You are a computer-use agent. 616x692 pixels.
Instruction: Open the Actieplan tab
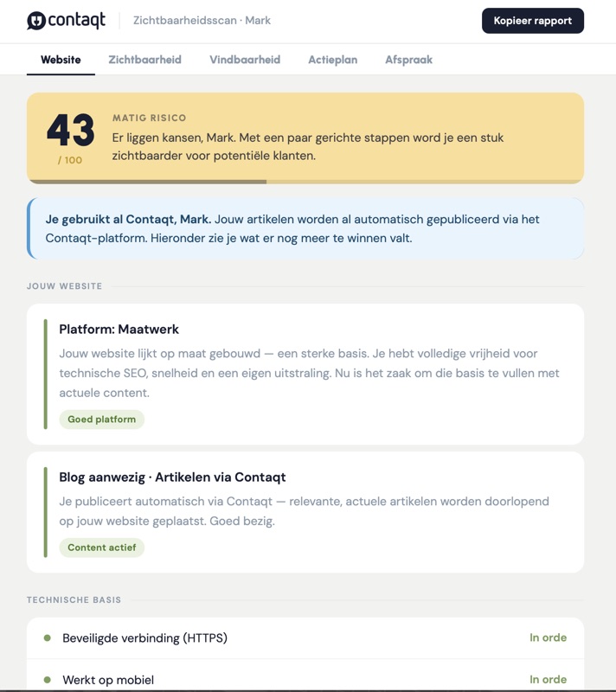pyautogui.click(x=332, y=60)
